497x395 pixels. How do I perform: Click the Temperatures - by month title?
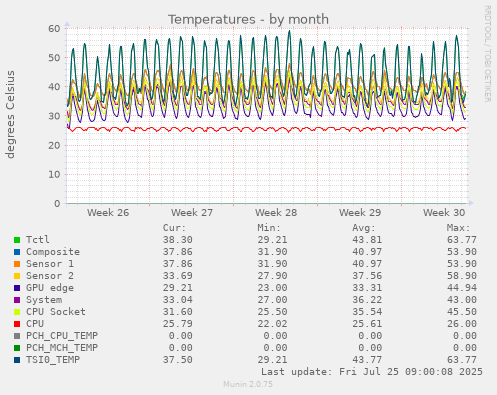tap(248, 19)
